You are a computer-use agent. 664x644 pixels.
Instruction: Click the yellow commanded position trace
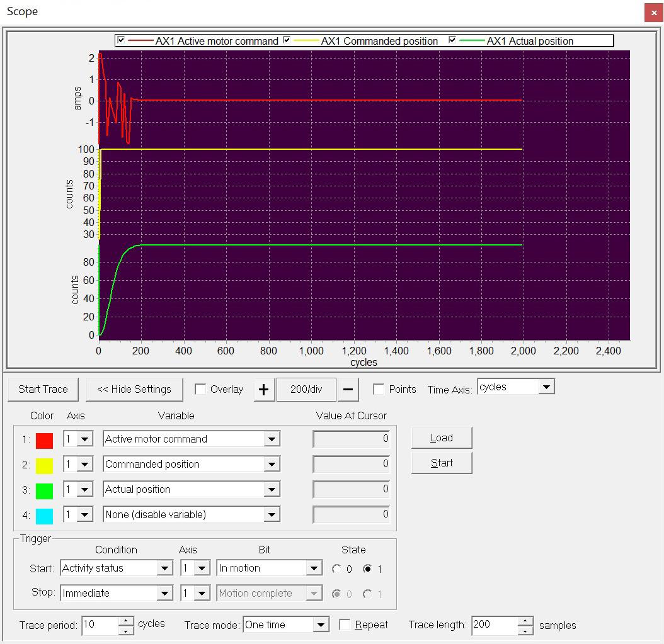click(311, 149)
